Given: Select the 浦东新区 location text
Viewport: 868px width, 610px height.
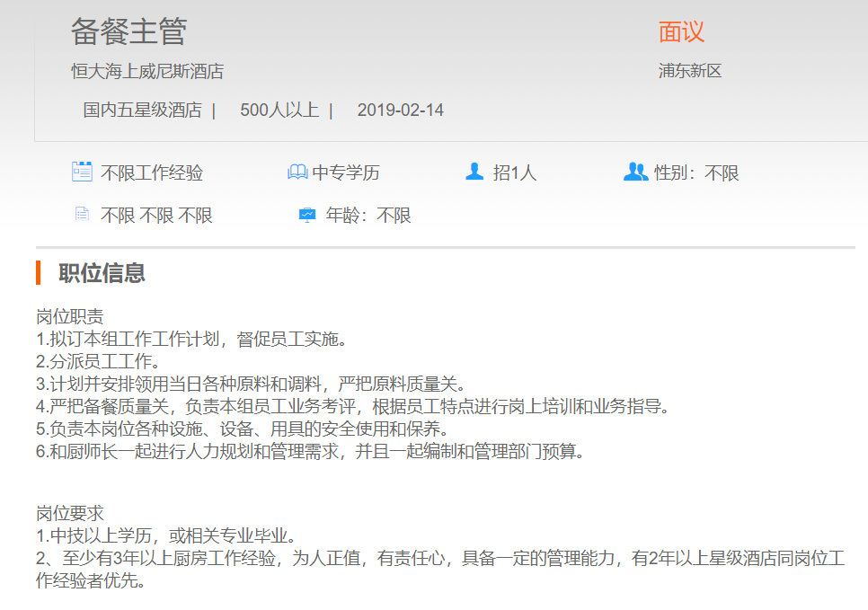Looking at the screenshot, I should point(690,71).
